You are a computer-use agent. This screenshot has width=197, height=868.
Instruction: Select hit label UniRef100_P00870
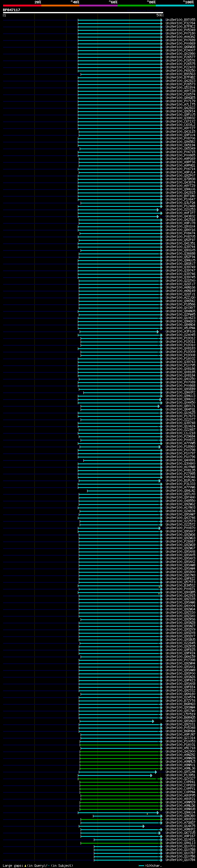pos(180,528)
